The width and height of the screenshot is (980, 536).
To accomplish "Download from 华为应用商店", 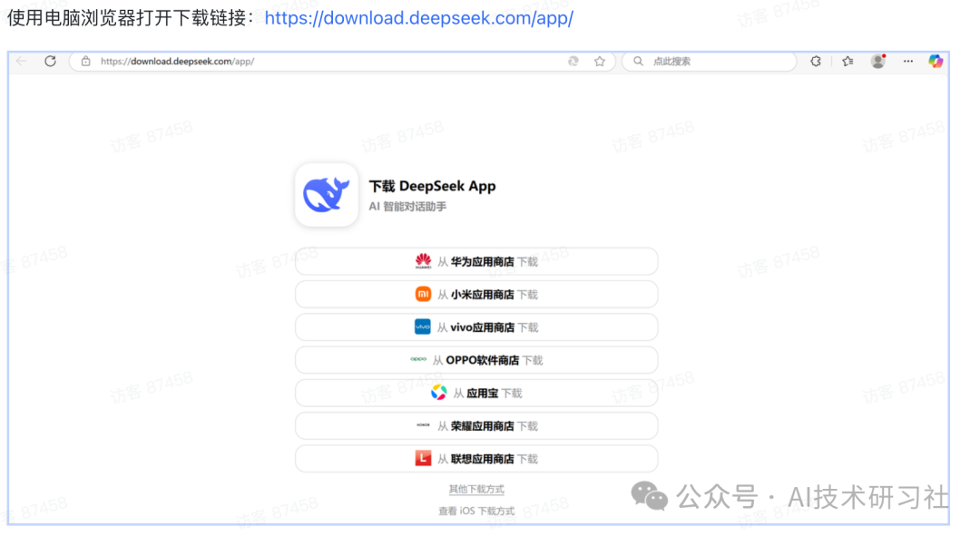I will 476,262.
